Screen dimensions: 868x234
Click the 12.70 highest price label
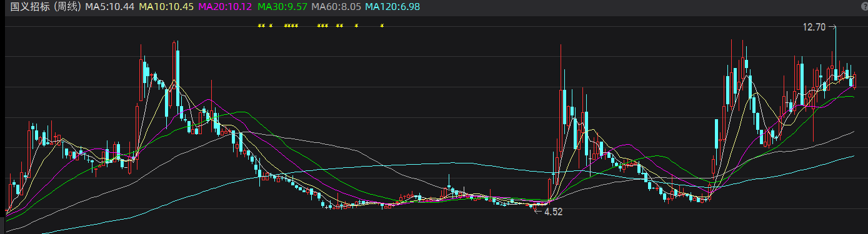(814, 27)
